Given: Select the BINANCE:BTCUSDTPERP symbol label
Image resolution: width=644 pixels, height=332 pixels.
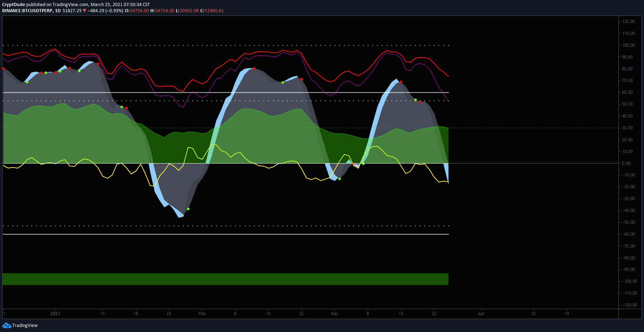Looking at the screenshot, I should (x=27, y=11).
